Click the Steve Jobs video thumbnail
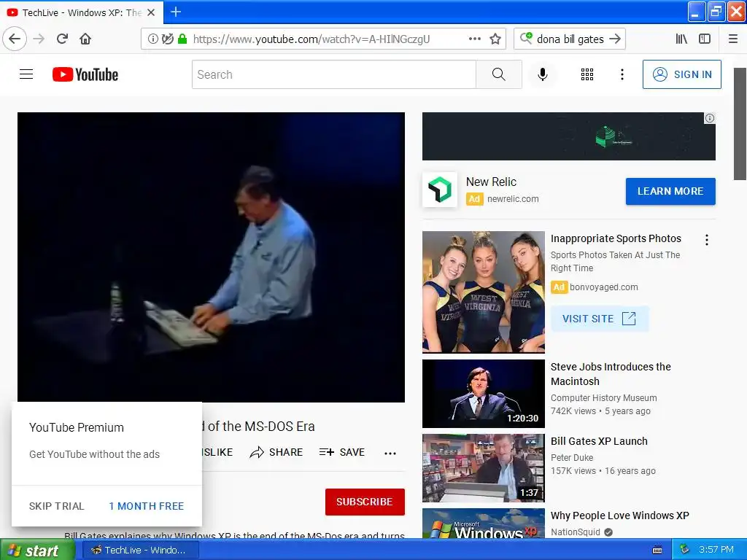 pos(483,394)
